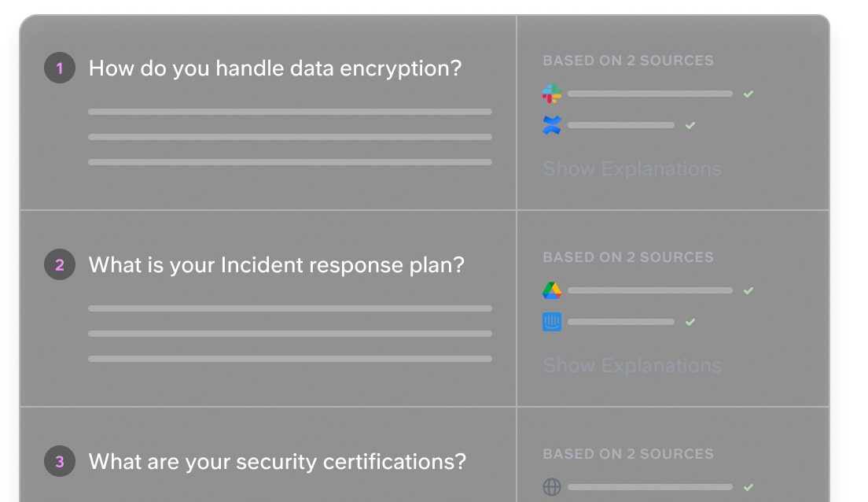Click the number 1 question badge
Image resolution: width=868 pixels, height=502 pixels.
[60, 68]
